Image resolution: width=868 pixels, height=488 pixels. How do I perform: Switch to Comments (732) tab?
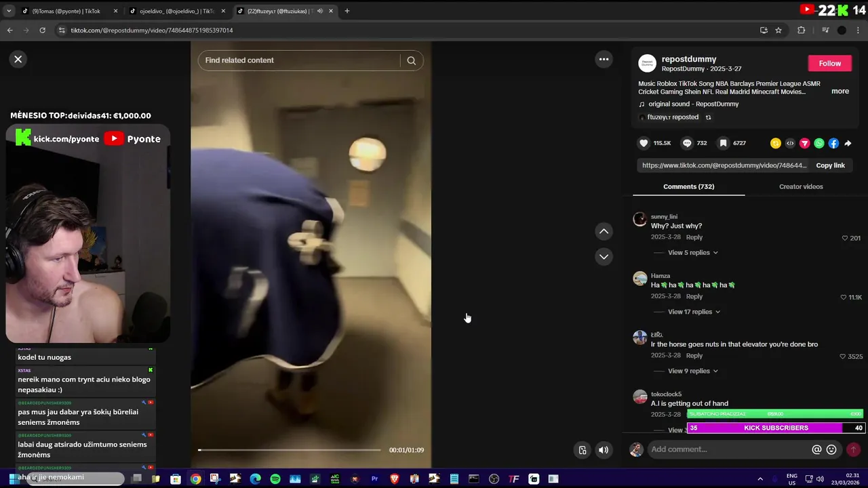688,186
